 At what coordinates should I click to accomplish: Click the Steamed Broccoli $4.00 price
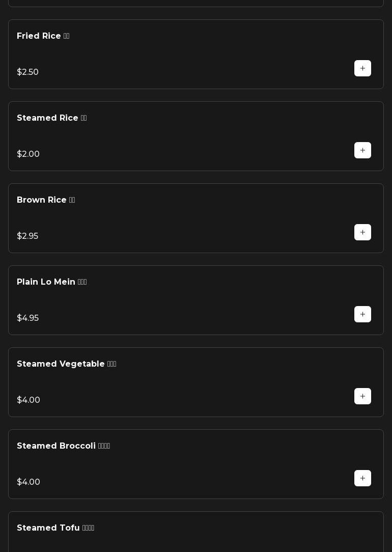pos(29,482)
